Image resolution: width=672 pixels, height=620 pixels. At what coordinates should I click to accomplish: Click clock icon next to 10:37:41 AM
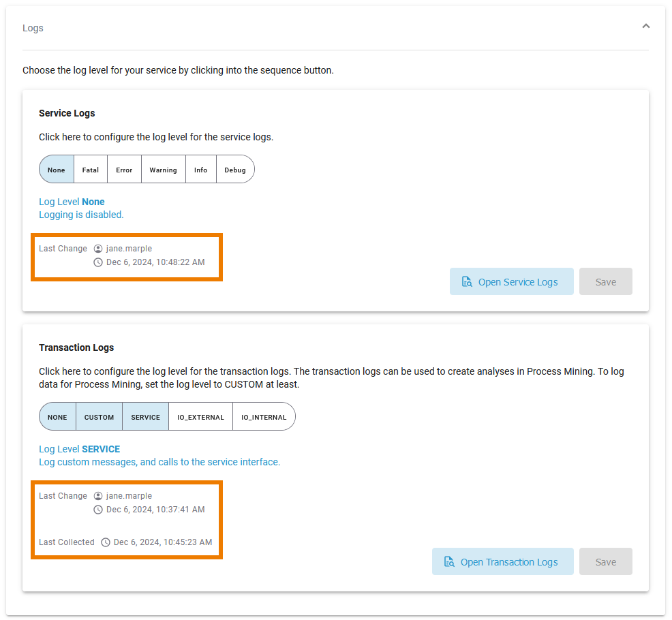[98, 510]
